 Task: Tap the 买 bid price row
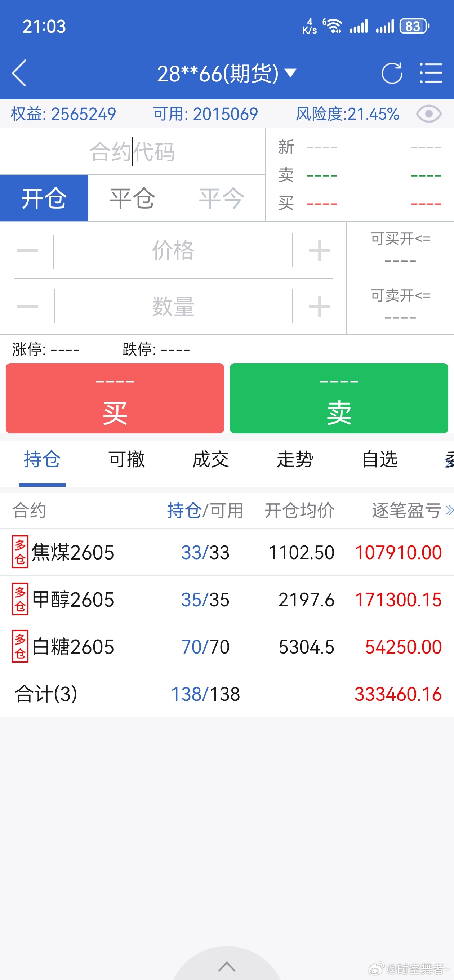(x=360, y=204)
